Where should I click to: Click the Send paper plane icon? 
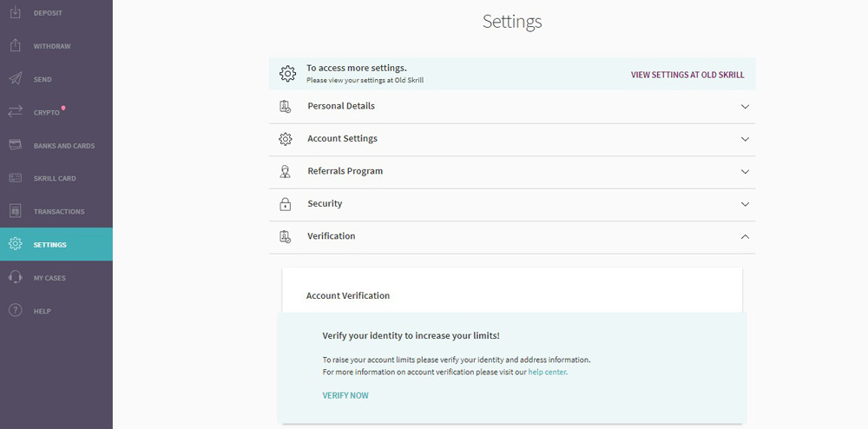[x=15, y=79]
